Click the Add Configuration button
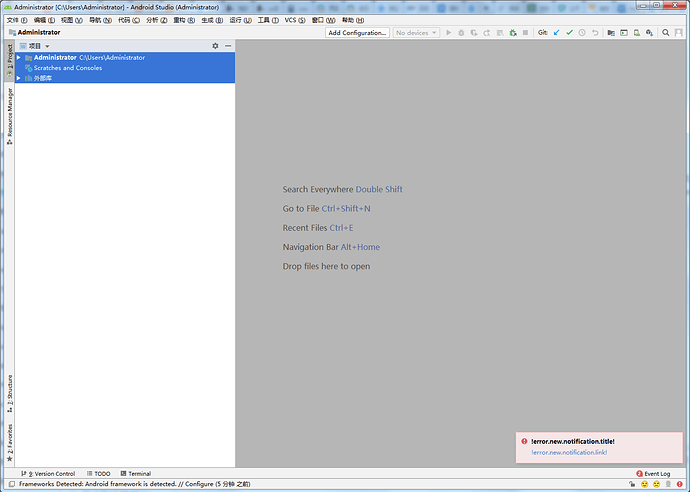690x492 pixels. [x=357, y=33]
